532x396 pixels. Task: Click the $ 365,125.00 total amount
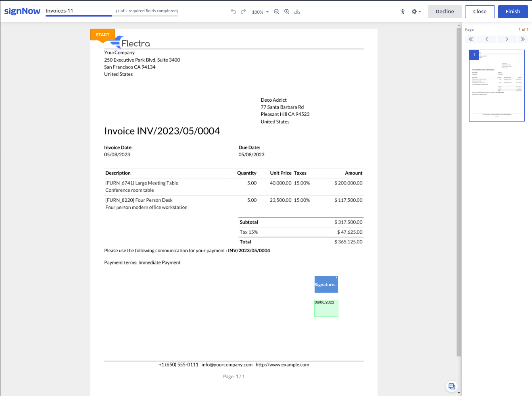(348, 242)
